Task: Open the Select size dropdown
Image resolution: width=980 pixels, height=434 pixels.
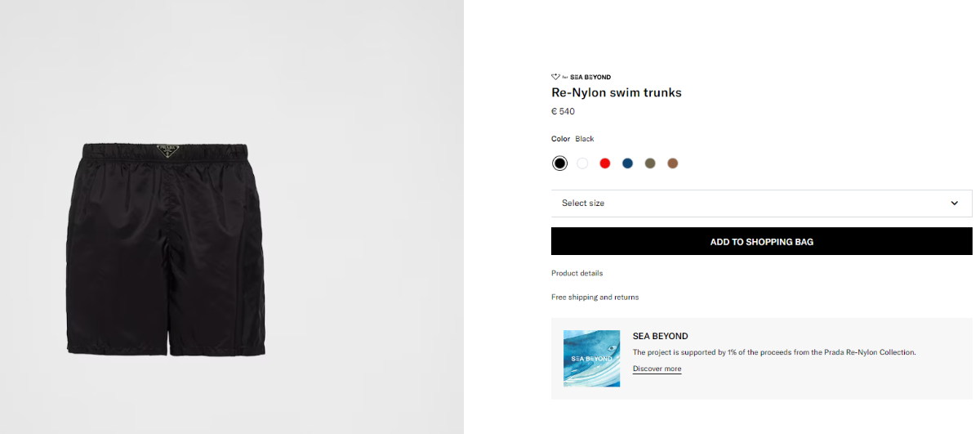Action: click(x=761, y=204)
